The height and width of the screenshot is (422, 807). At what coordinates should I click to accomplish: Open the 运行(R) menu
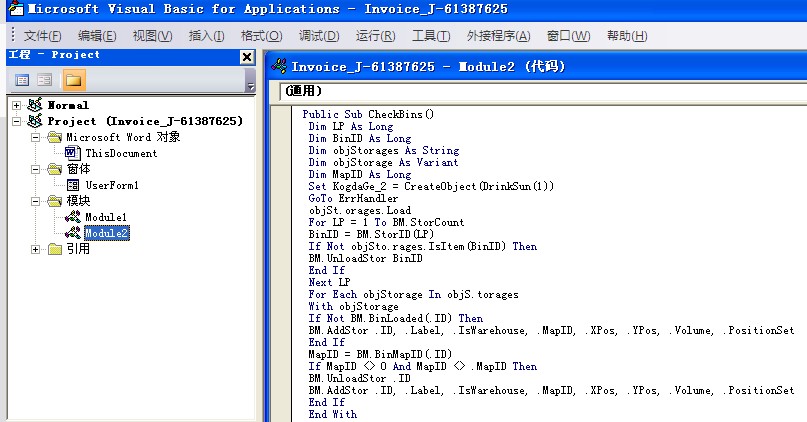375,36
